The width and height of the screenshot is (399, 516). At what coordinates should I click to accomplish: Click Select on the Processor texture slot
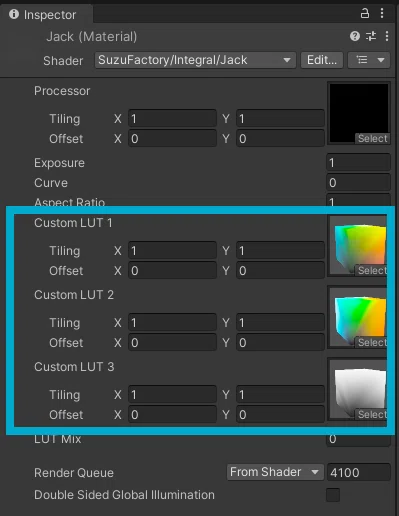[372, 138]
